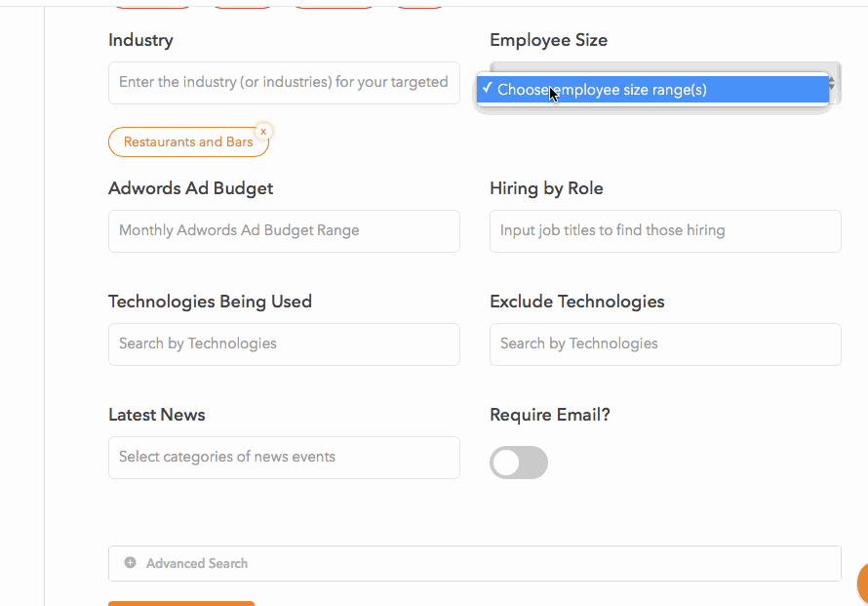Screen dimensions: 868x606
Task: Click the plus icon beside Advanced Search
Action: coord(130,563)
